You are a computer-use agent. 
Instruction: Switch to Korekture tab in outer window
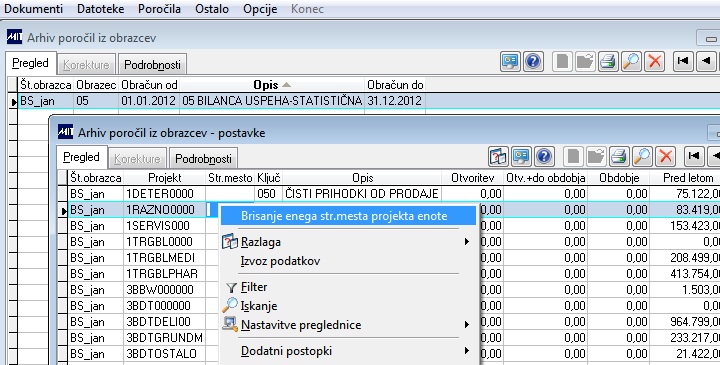point(86,65)
